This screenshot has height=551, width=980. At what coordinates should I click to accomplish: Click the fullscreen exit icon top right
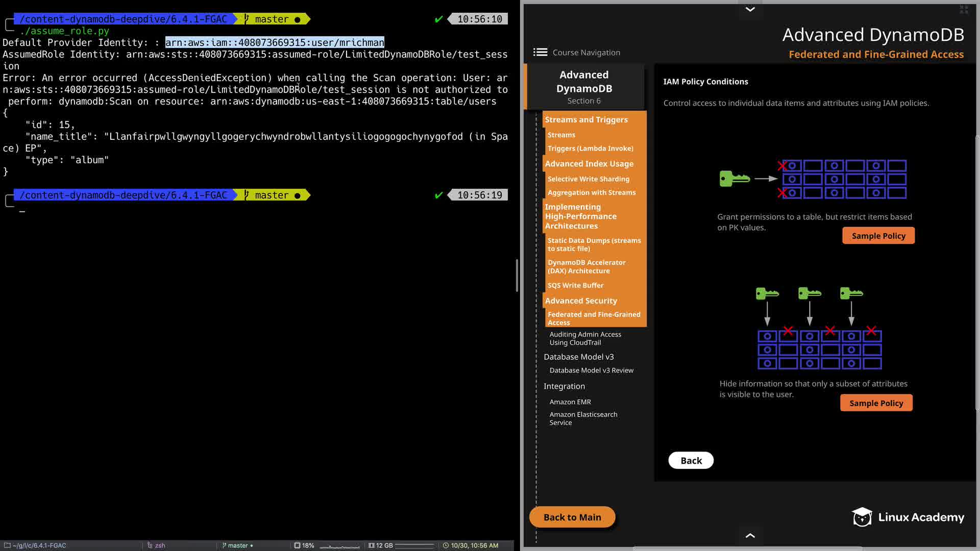[964, 9]
